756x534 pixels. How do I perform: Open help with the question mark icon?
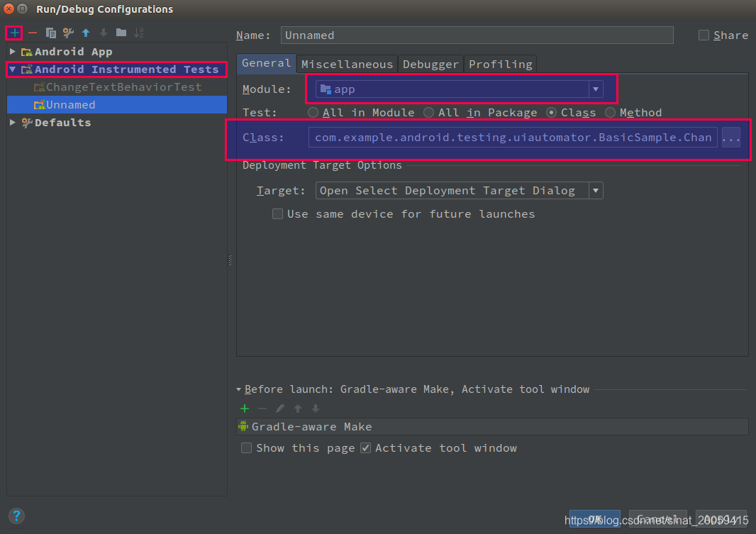click(x=16, y=516)
